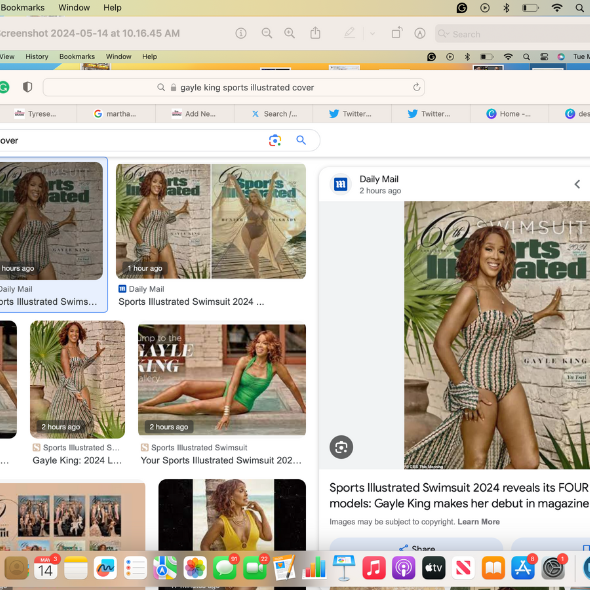The image size is (590, 590).
Task: Open the News app in the Dock
Action: [x=463, y=568]
